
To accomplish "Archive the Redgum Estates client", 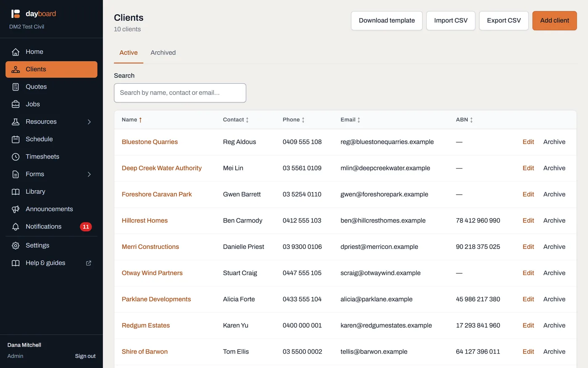I will coord(554,326).
